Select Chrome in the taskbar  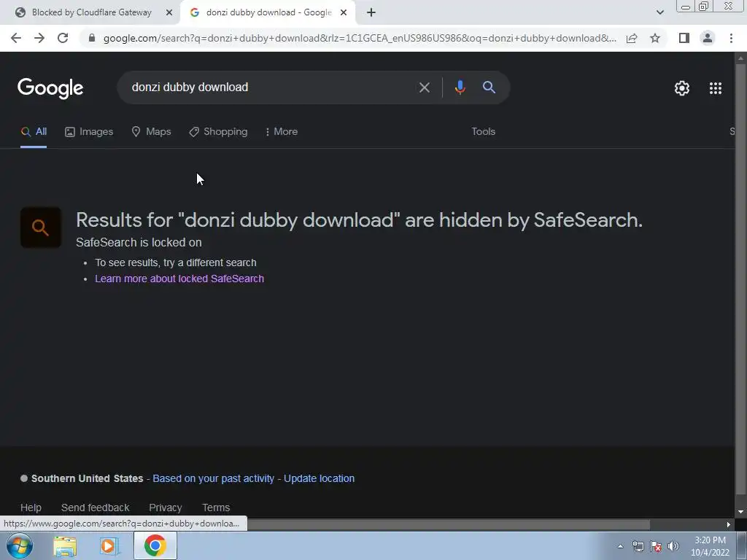155,545
